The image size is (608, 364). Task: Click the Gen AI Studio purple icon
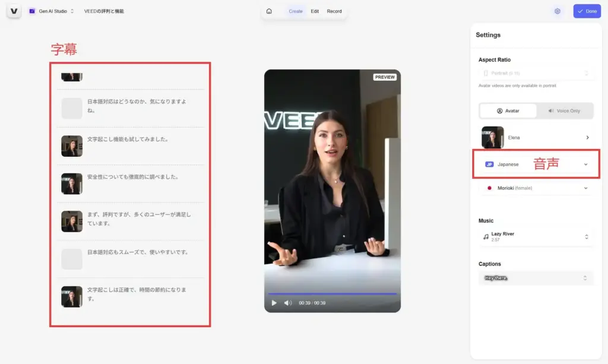(32, 11)
